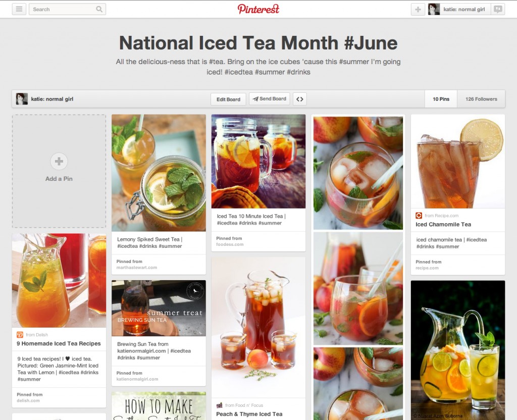Open the notifications speech bubble icon

coord(498,9)
